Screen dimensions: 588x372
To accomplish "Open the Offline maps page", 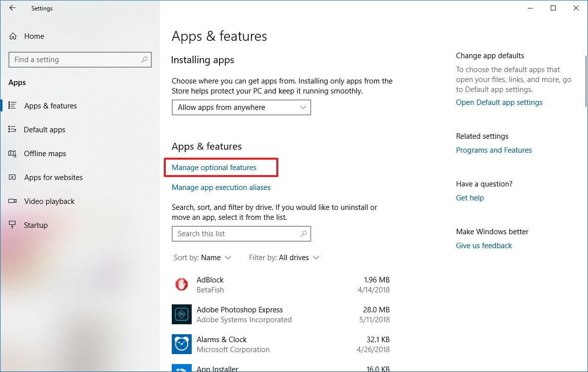I will [45, 154].
